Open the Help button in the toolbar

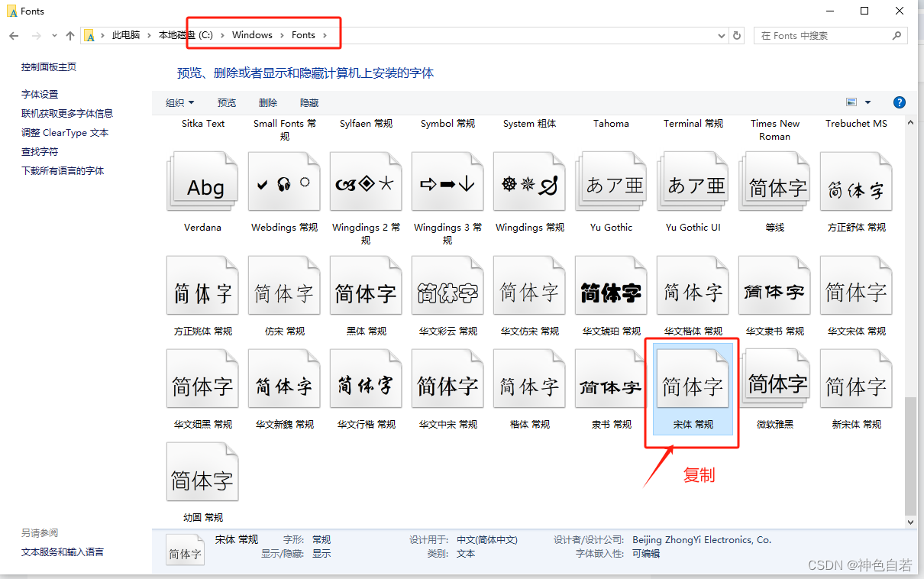tap(899, 102)
